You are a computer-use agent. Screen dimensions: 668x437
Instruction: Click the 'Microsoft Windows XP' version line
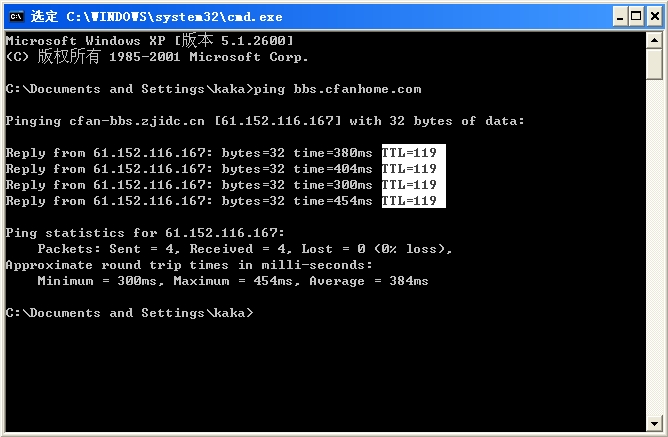pos(150,41)
